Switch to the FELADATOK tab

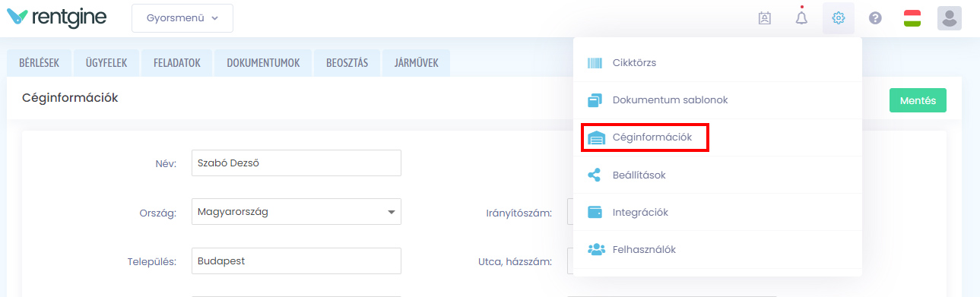click(x=176, y=63)
